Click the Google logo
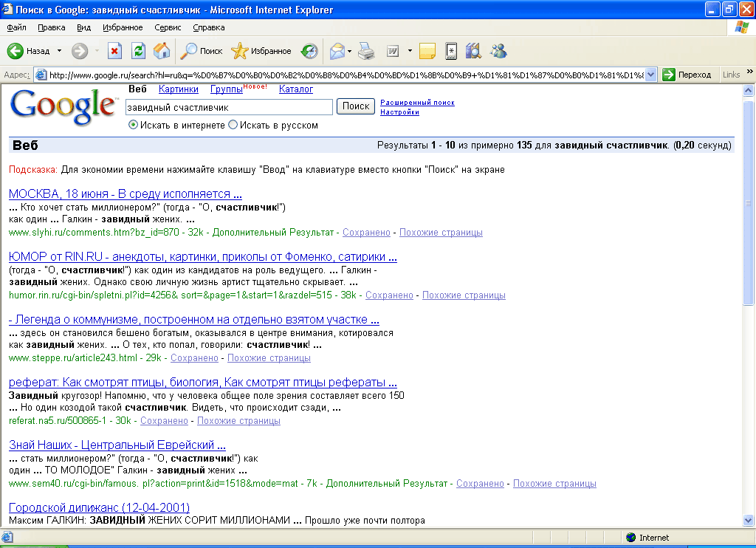 [x=63, y=106]
